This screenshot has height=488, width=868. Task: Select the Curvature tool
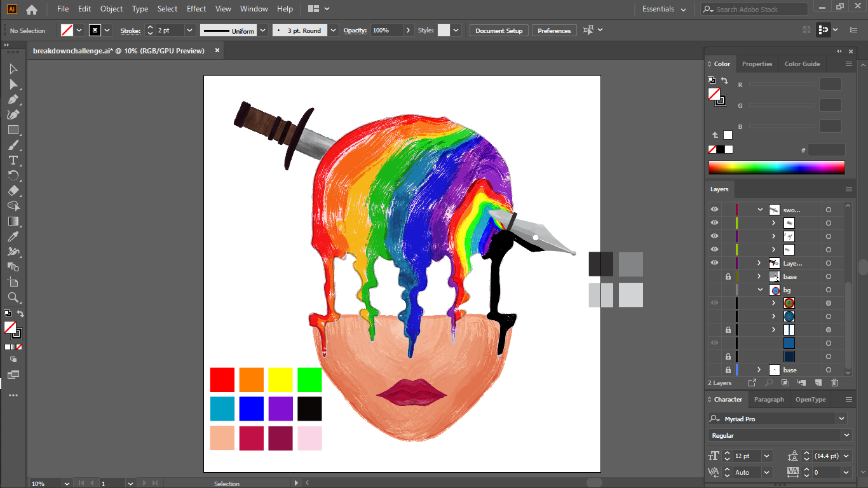tap(13, 114)
